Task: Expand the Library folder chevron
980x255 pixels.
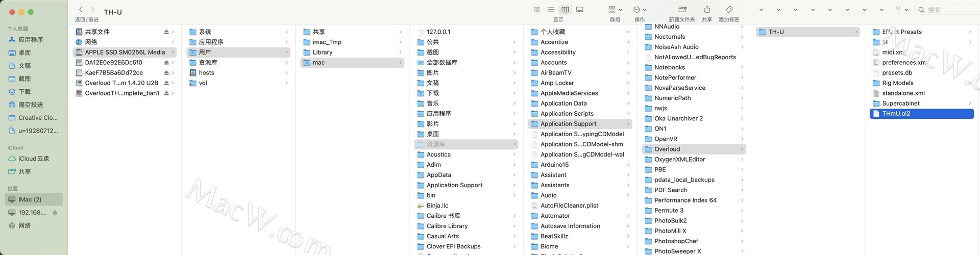Action: (400, 52)
